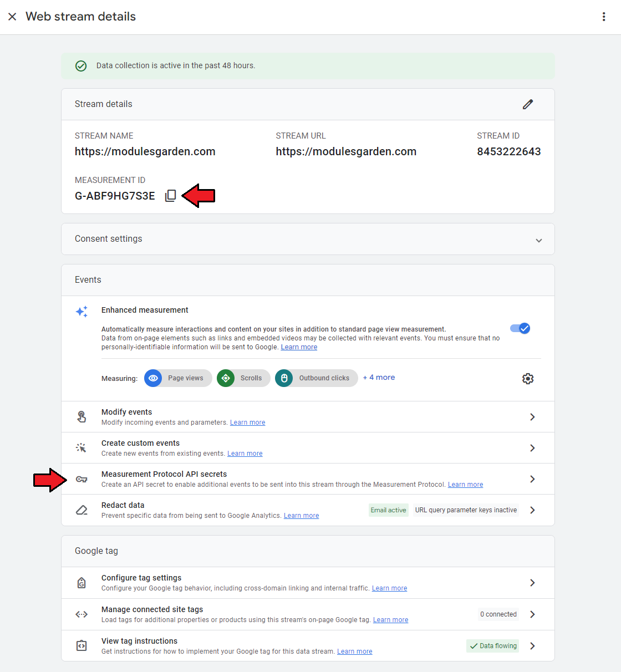This screenshot has height=672, width=621.
Task: Expand Modify events with its chevron
Action: [532, 417]
